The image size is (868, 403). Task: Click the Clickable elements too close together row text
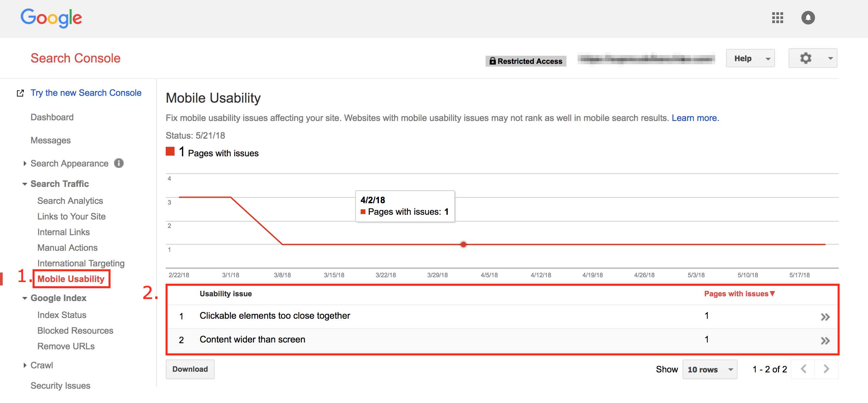click(275, 316)
